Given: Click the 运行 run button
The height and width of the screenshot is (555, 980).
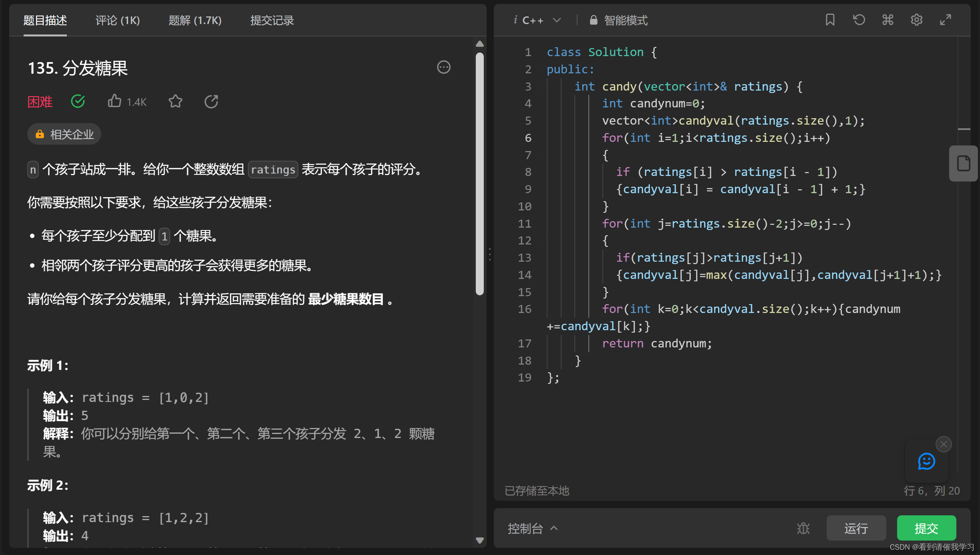Looking at the screenshot, I should (x=856, y=528).
